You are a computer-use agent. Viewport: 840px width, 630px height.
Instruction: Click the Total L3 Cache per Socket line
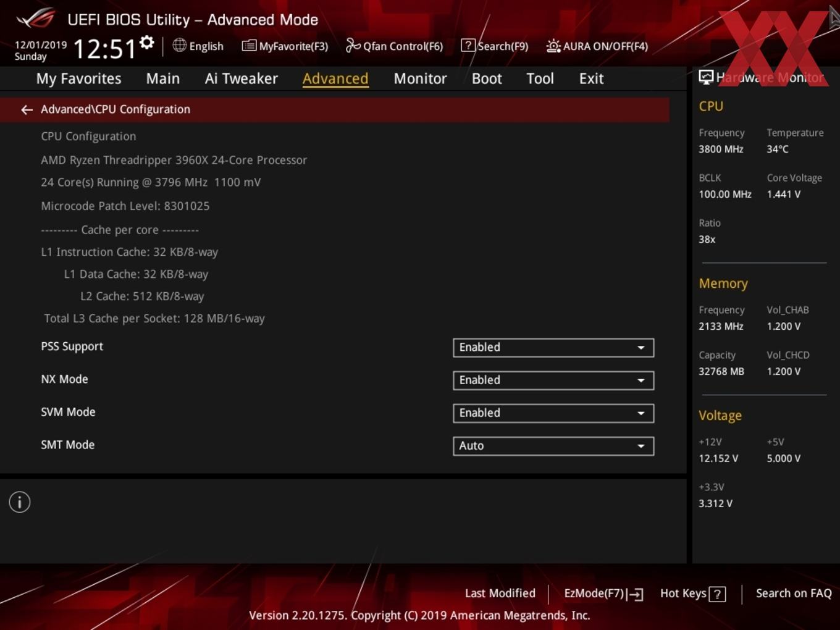pos(154,319)
